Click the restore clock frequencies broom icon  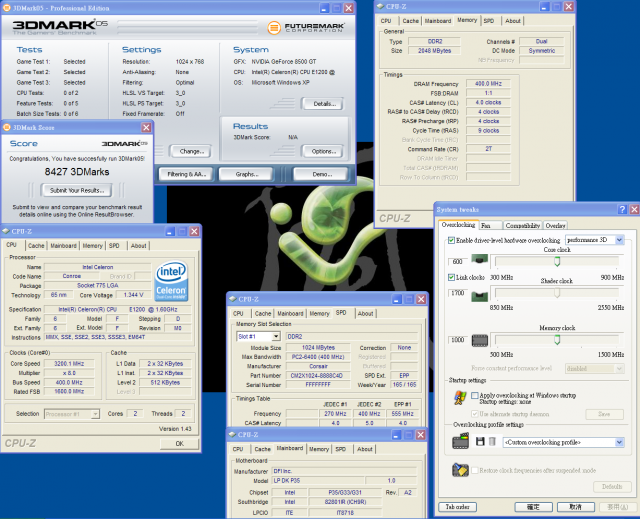[460, 470]
